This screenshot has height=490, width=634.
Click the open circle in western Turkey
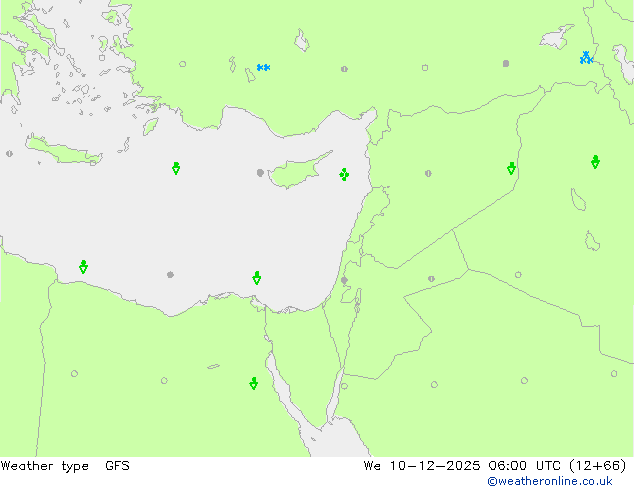click(182, 64)
